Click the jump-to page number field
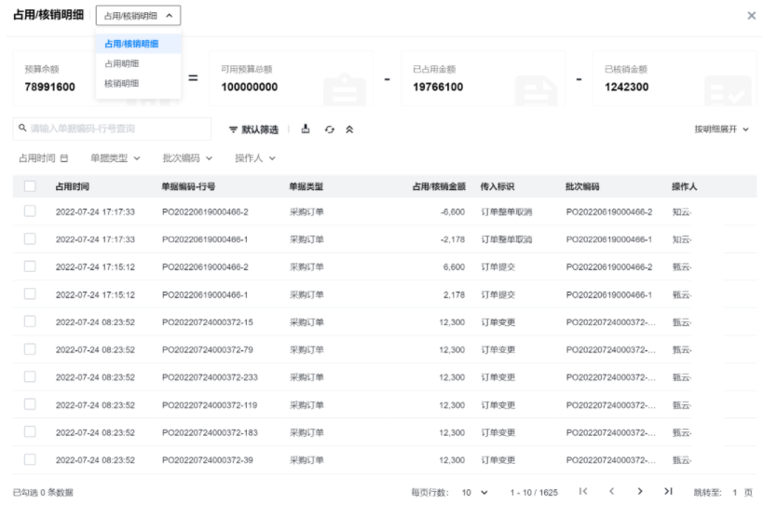This screenshot has width=777, height=532. [x=735, y=492]
